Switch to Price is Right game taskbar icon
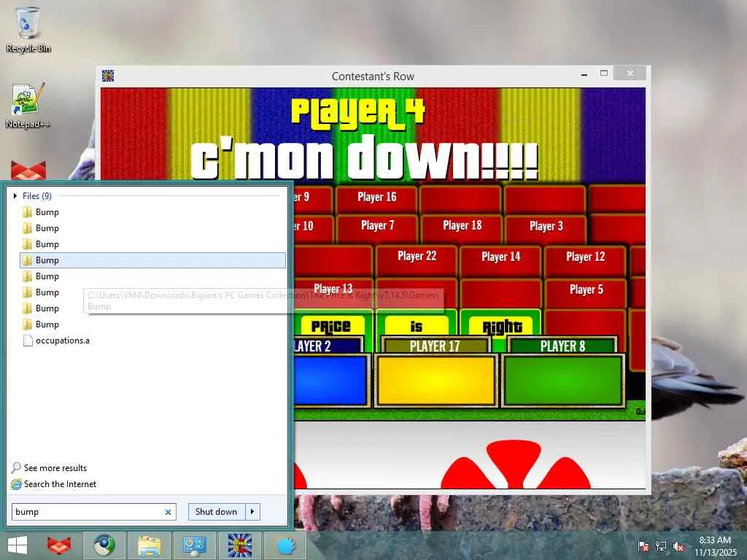Viewport: 747px width, 560px height. pos(239,545)
